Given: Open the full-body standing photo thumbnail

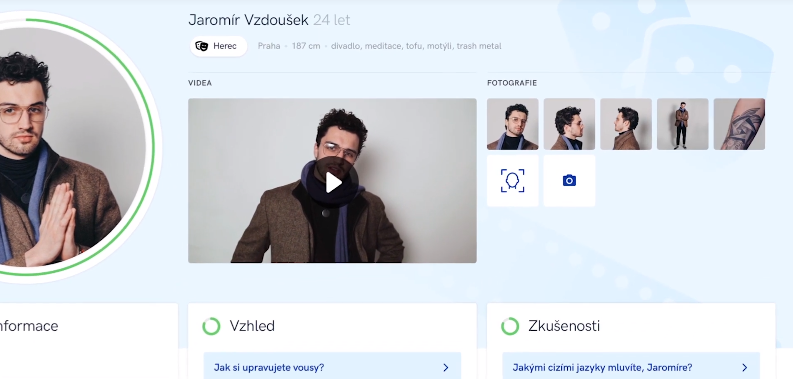Looking at the screenshot, I should click(x=683, y=124).
